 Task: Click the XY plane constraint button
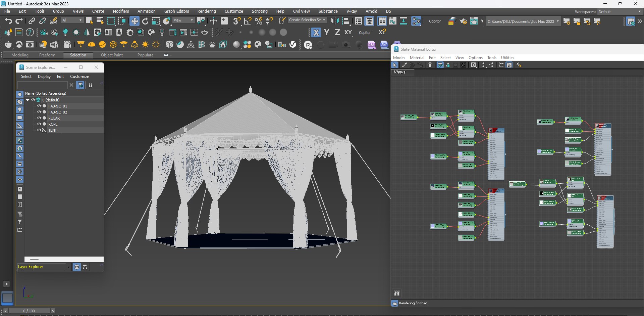click(348, 33)
